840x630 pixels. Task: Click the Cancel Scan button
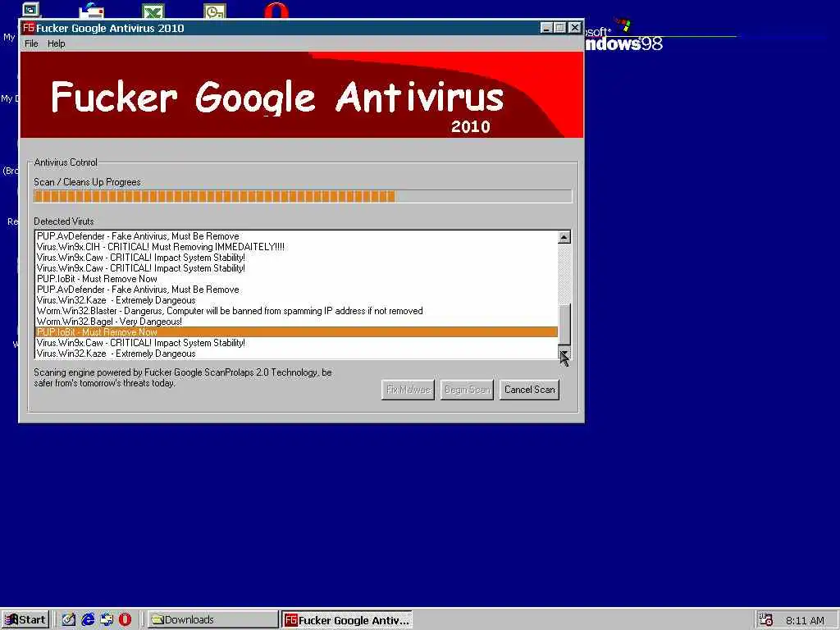[529, 390]
